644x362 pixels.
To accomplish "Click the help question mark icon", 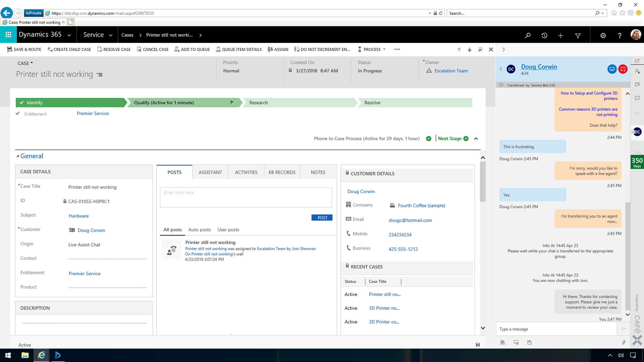I will (x=620, y=35).
